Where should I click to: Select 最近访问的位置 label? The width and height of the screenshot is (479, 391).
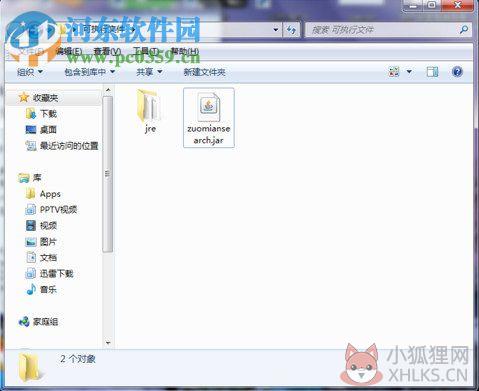click(x=69, y=146)
